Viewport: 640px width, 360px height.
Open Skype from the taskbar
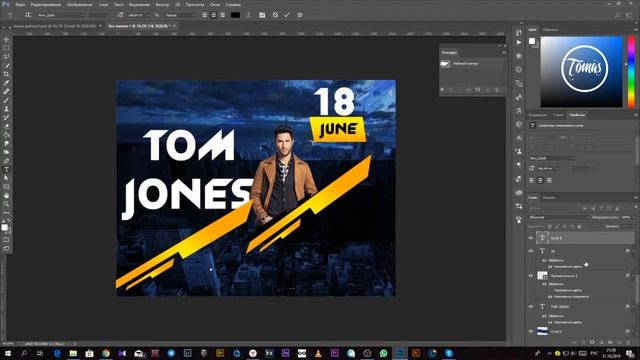pos(449,353)
